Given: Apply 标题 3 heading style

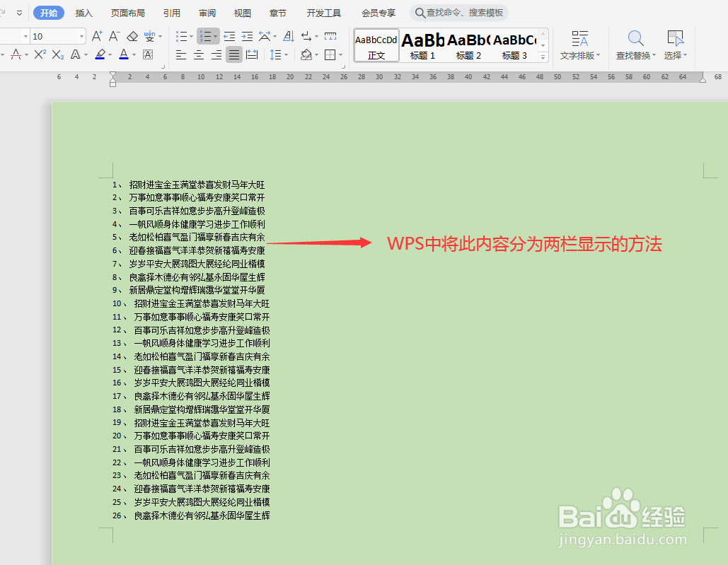Looking at the screenshot, I should coord(514,45).
